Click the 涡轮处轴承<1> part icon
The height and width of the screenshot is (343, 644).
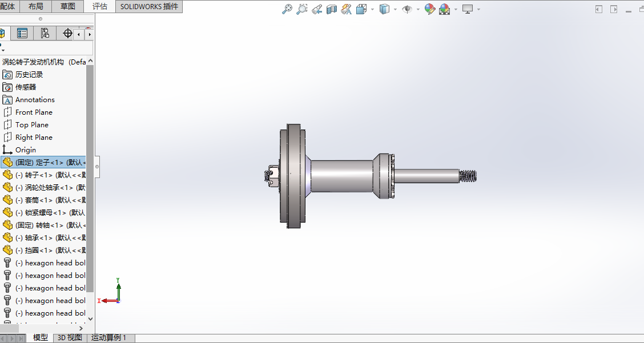(7, 187)
